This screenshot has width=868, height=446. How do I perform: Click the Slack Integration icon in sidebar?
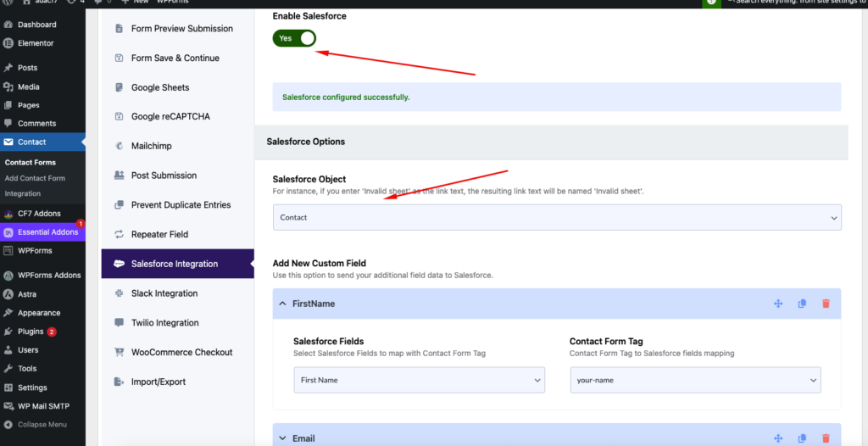117,293
